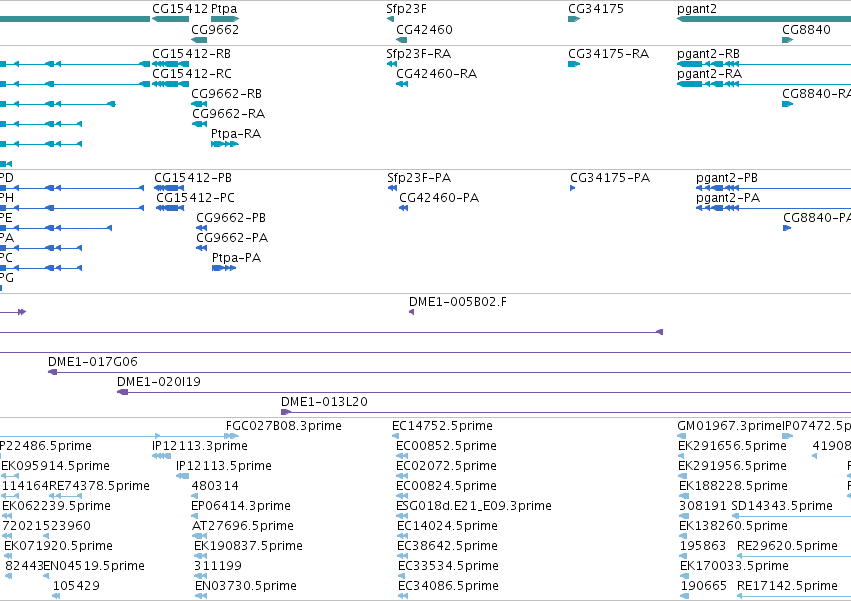Select the Ptpa-PA protein feature
This screenshot has width=851, height=601.
point(236,258)
